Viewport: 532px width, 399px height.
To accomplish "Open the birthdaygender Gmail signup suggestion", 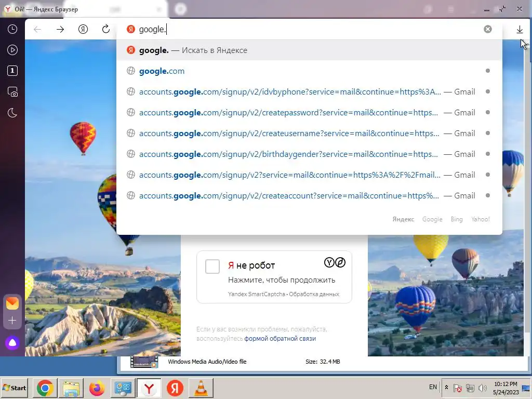I will [309, 154].
